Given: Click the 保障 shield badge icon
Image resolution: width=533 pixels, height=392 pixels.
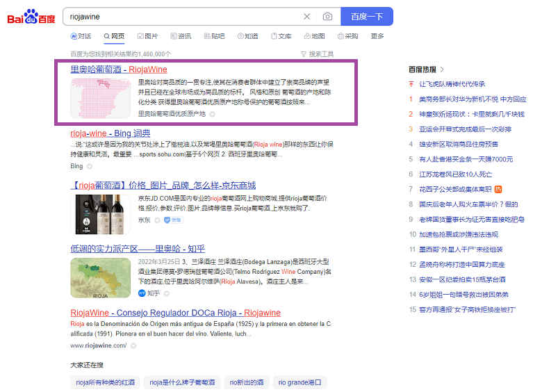Looking at the screenshot, I should click(173, 220).
